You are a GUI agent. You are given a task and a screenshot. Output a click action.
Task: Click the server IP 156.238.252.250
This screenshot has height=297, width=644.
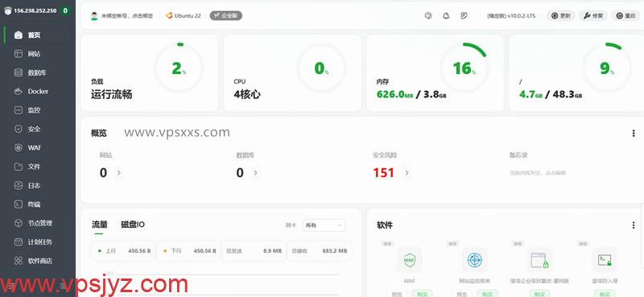click(35, 10)
